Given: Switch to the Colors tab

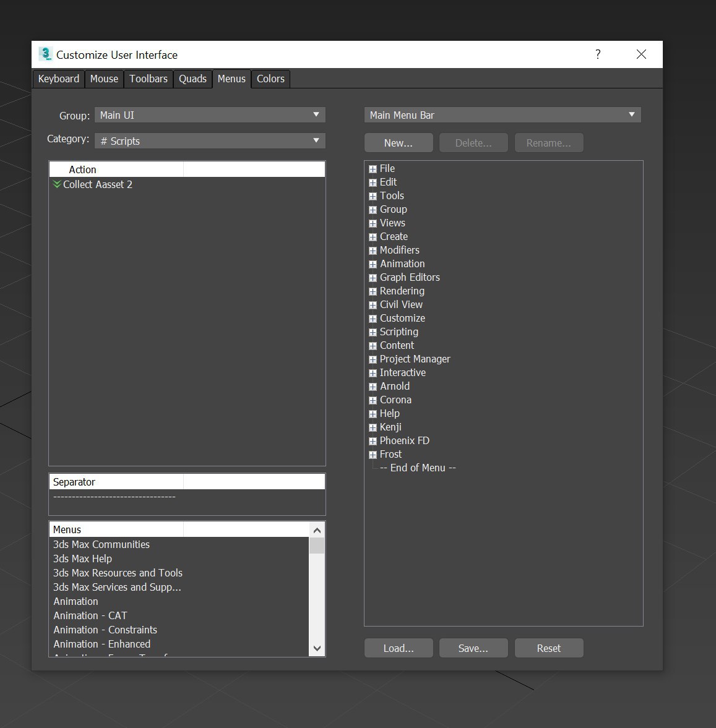Looking at the screenshot, I should coord(270,79).
